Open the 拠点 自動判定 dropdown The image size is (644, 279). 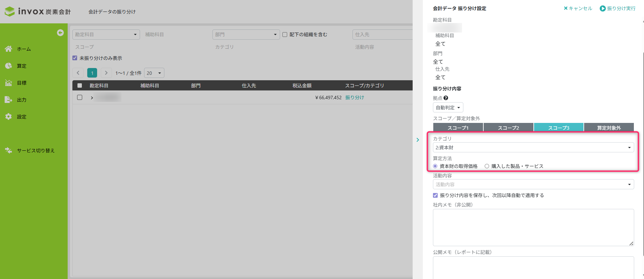pos(448,107)
